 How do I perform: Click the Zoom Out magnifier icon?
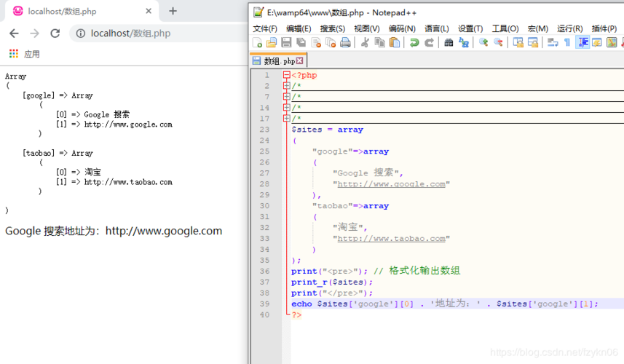[x=498, y=42]
